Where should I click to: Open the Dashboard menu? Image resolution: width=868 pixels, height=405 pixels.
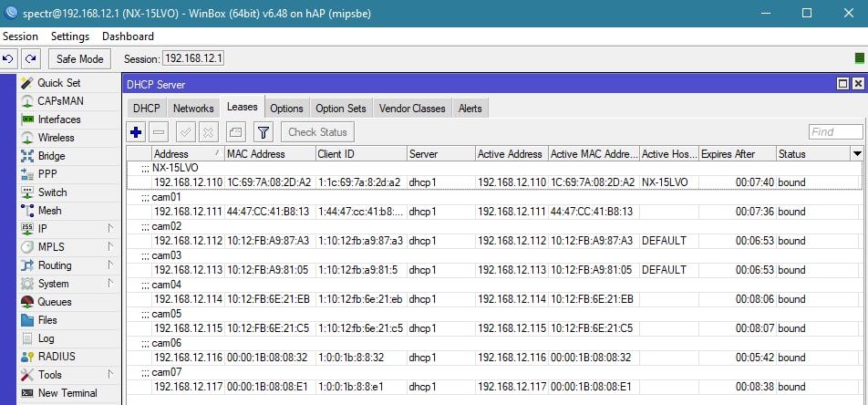coord(128,36)
